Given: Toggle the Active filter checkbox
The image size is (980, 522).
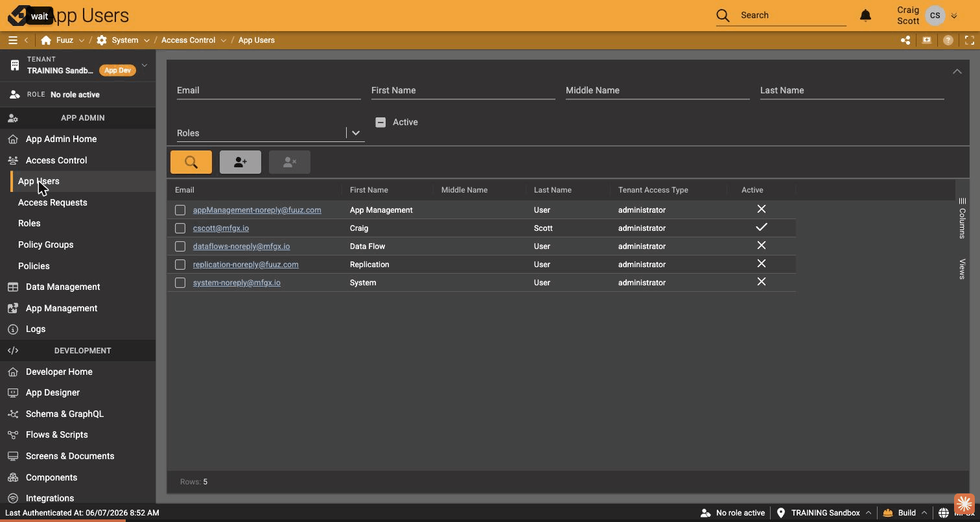Looking at the screenshot, I should [380, 122].
